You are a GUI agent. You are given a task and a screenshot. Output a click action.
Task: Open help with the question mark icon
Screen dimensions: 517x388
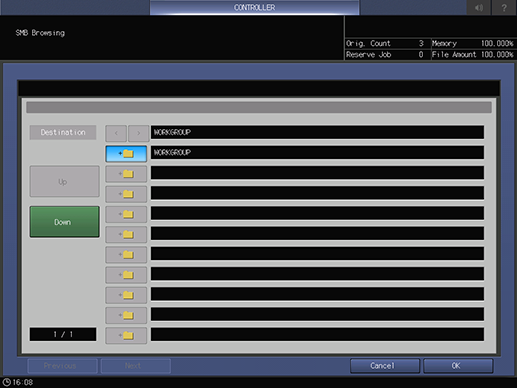pos(504,7)
